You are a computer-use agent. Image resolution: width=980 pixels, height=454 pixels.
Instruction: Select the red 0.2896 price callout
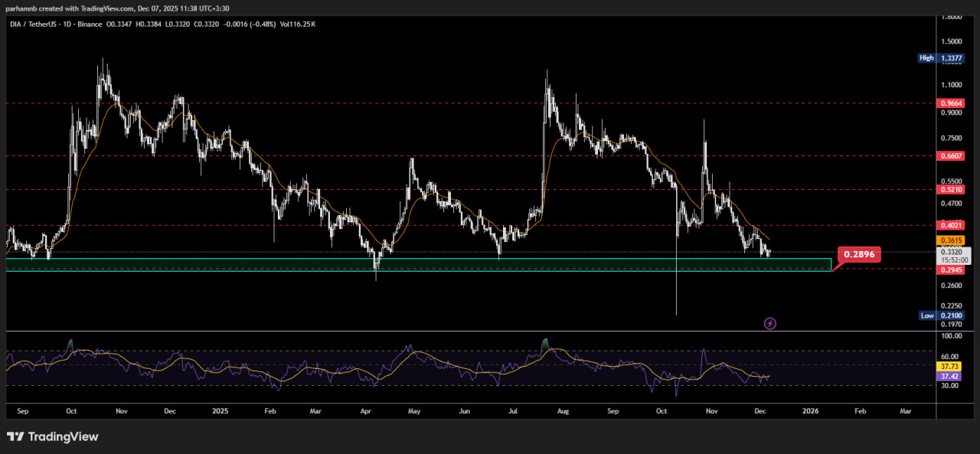click(x=858, y=254)
